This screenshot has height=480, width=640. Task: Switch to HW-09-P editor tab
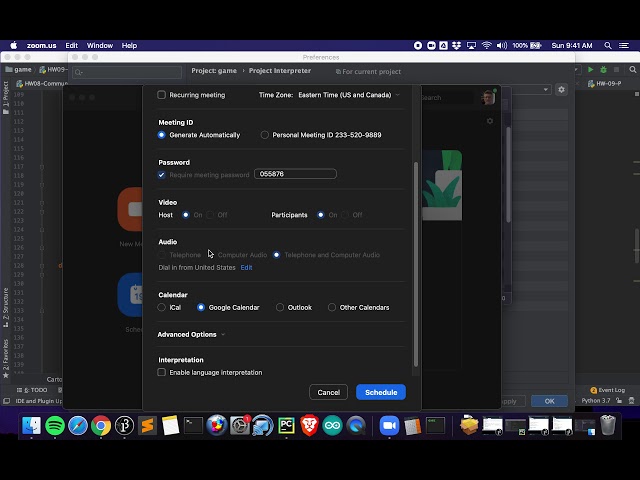coord(604,83)
